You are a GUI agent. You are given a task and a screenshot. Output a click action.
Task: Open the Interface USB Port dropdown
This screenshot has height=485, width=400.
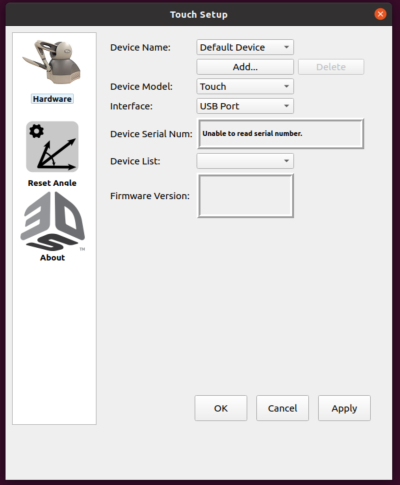coord(245,106)
